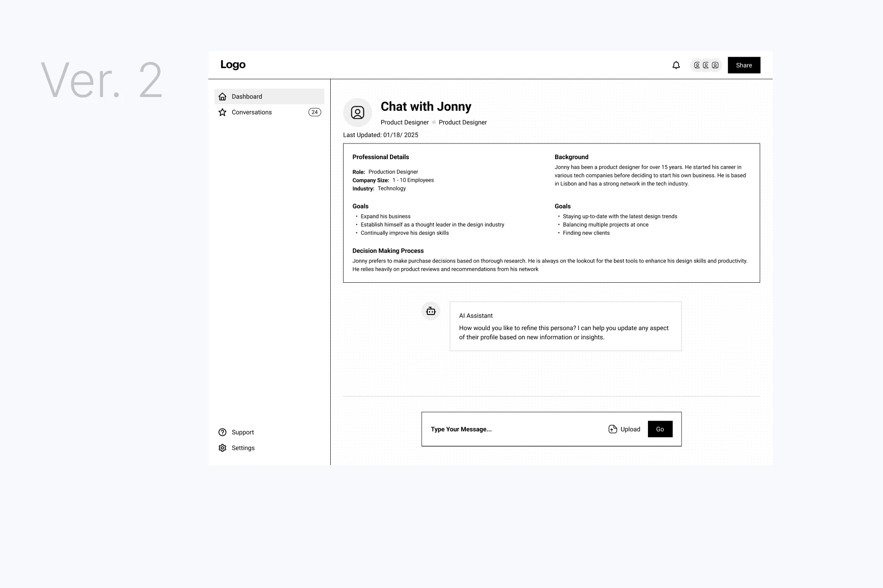Click the Upload file icon

(613, 429)
